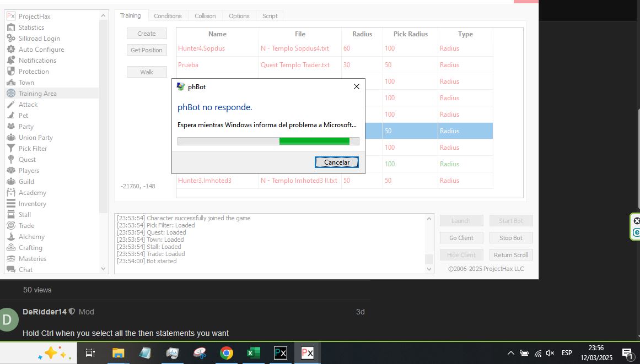640x364 pixels.
Task: Open the Pick Filter funnel icon
Action: click(x=10, y=149)
